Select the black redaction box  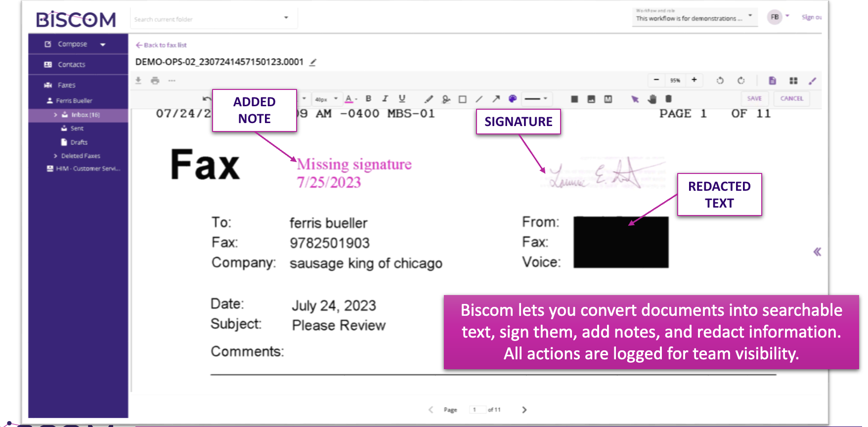pyautogui.click(x=621, y=242)
